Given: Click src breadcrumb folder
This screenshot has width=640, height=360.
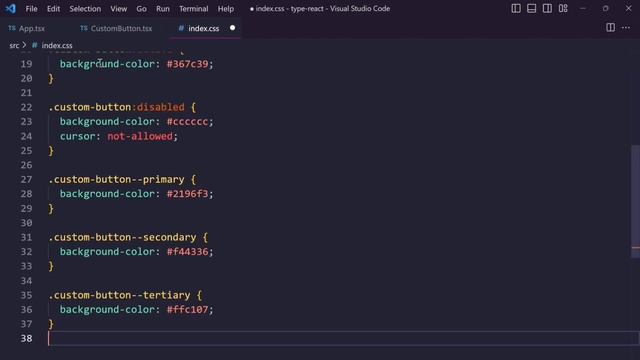Looking at the screenshot, I should (14, 45).
